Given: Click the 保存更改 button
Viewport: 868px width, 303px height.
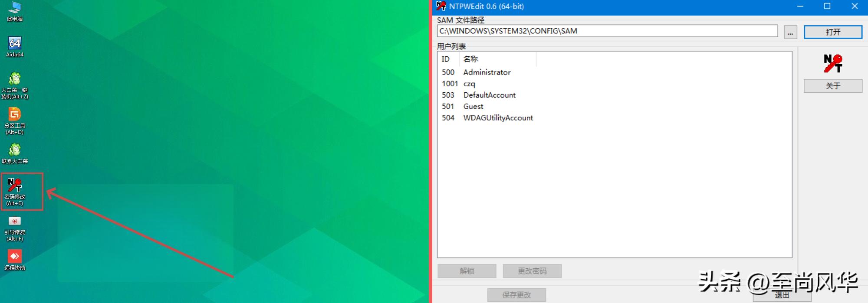Looking at the screenshot, I should 516,295.
